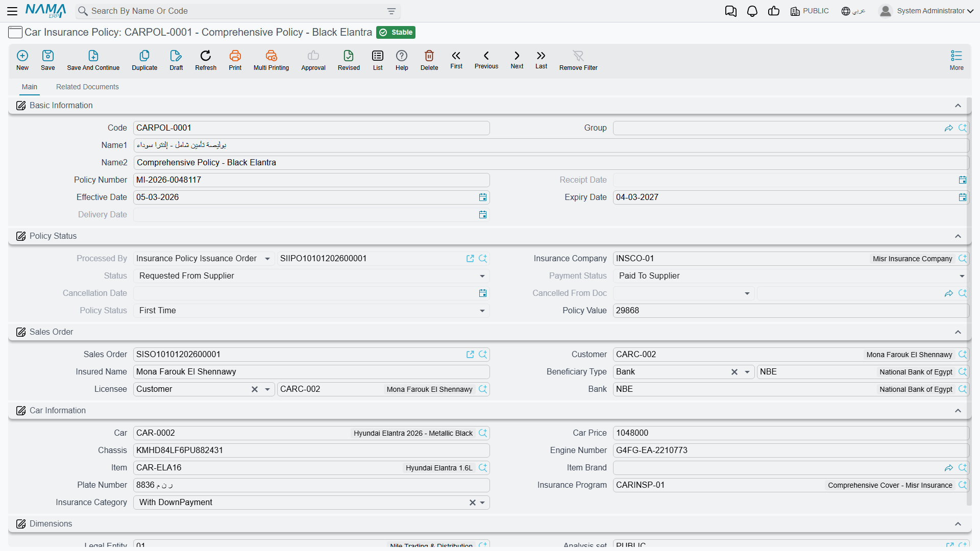
Task: Click the thumbs up icon in header
Action: tap(774, 11)
